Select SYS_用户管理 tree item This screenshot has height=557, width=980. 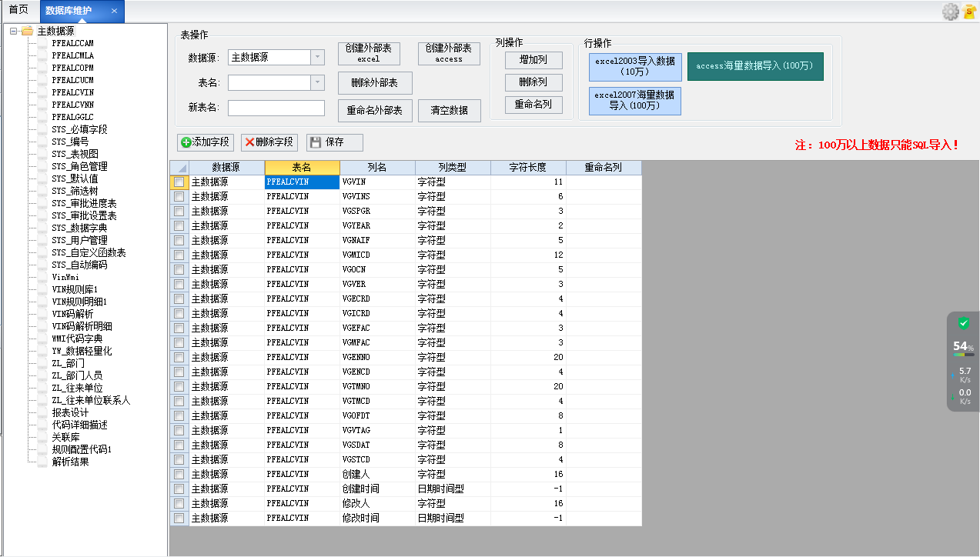[x=80, y=240]
